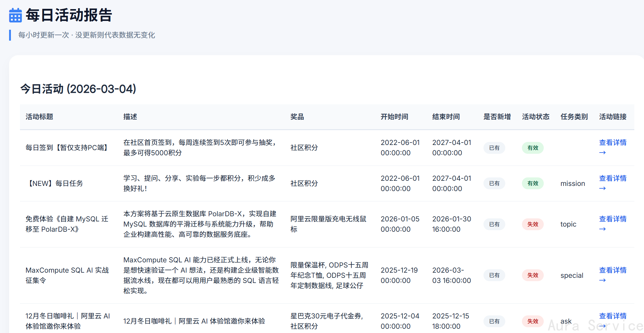Click the 已有 badge in the ask row
The image size is (644, 333).
pos(494,321)
